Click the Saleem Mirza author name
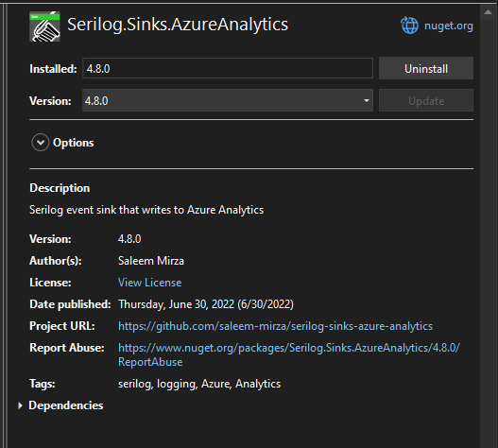Screen dimensions: 498x448 pyautogui.click(x=151, y=261)
